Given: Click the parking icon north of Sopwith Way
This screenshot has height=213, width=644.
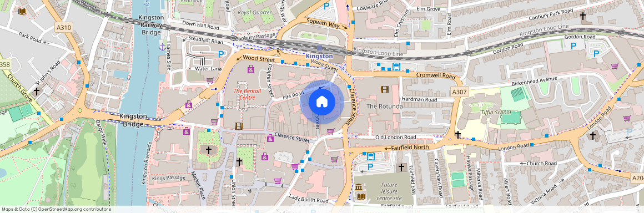Looking at the screenshot, I should click(x=326, y=7).
